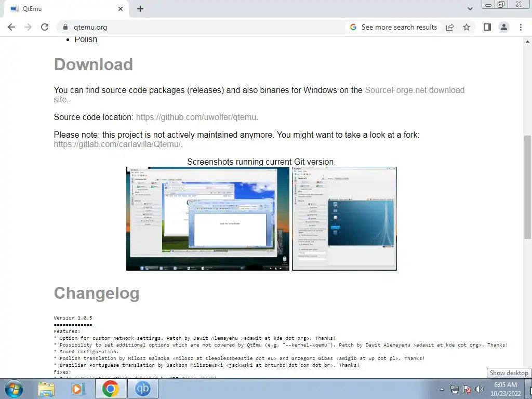Image resolution: width=532 pixels, height=399 pixels.
Task: Open the Windows Start menu
Action: (x=14, y=389)
